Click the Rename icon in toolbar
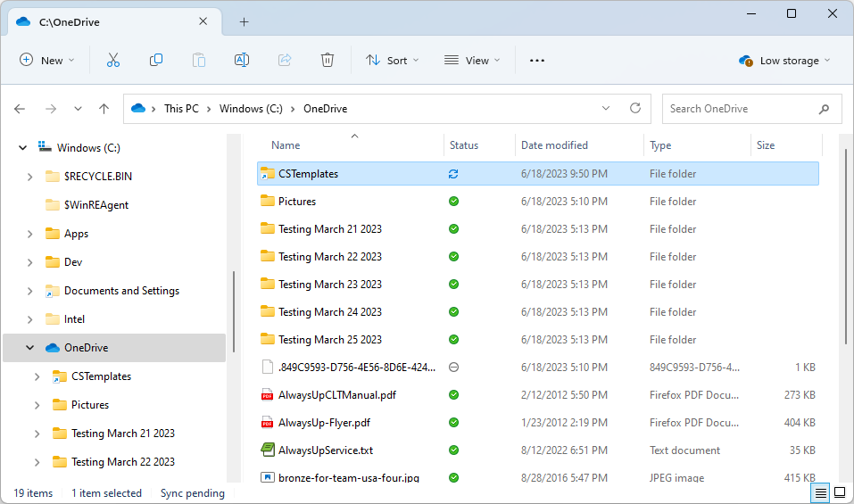Screen dimensions: 854x504 point(241,60)
